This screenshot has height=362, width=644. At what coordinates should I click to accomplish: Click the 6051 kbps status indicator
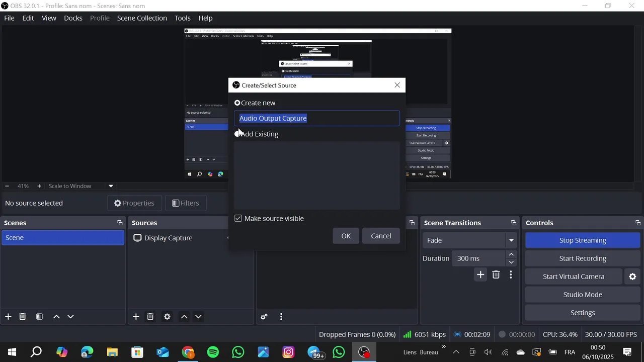pyautogui.click(x=425, y=334)
